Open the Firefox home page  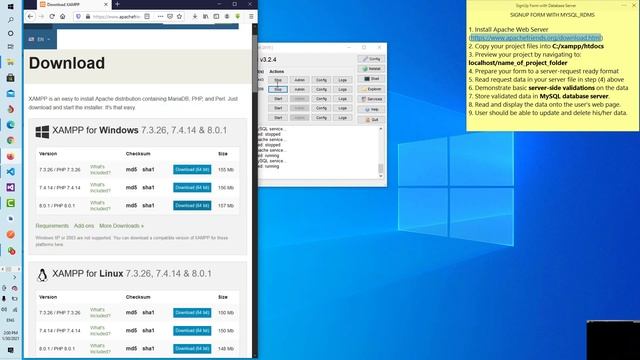click(62, 16)
